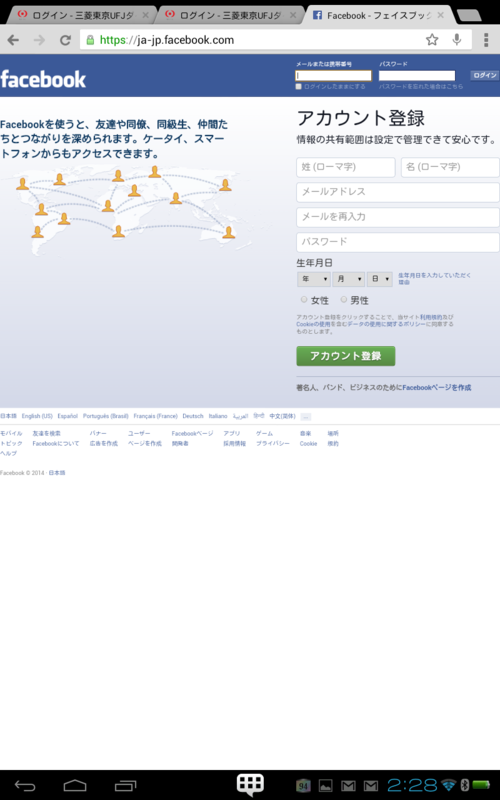
Task: Activate voice search microphone icon
Action: (x=457, y=39)
